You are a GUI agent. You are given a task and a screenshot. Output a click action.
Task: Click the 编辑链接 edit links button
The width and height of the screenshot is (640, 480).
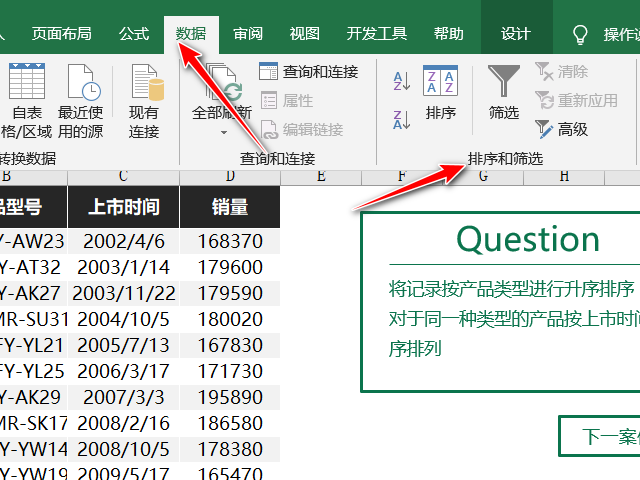pos(302,130)
